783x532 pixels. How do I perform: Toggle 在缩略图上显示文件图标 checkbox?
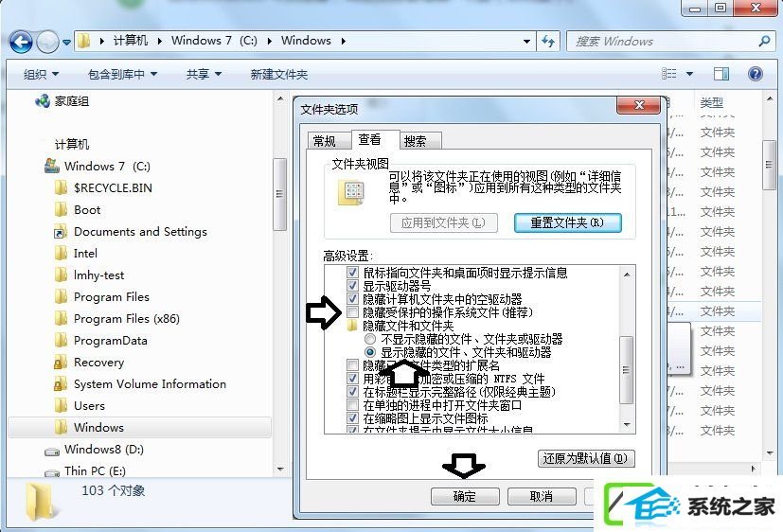click(x=352, y=418)
